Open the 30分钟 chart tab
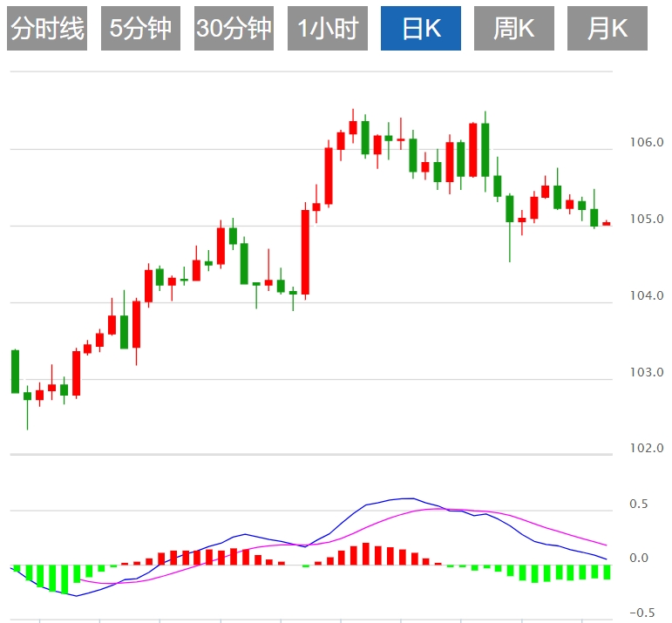The width and height of the screenshot is (672, 623). (234, 28)
